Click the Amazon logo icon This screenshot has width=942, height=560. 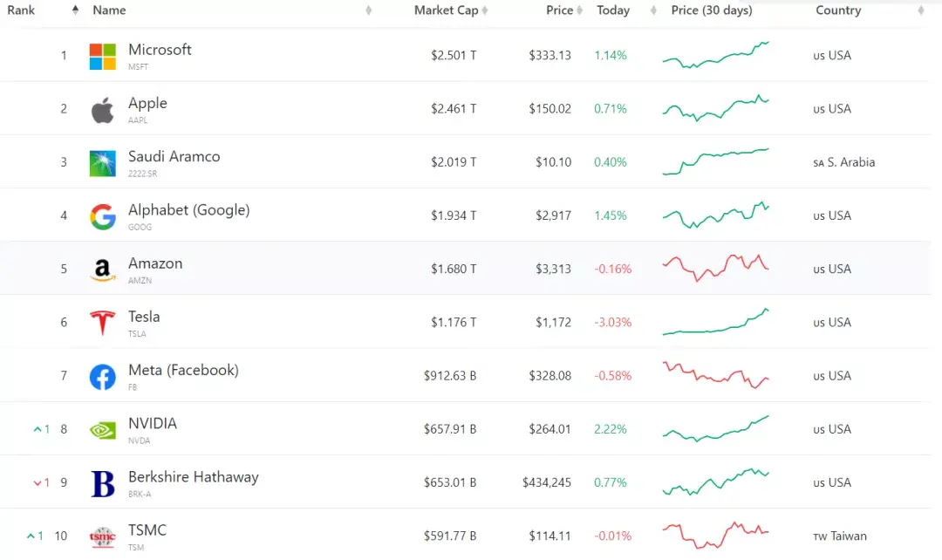[x=102, y=270]
